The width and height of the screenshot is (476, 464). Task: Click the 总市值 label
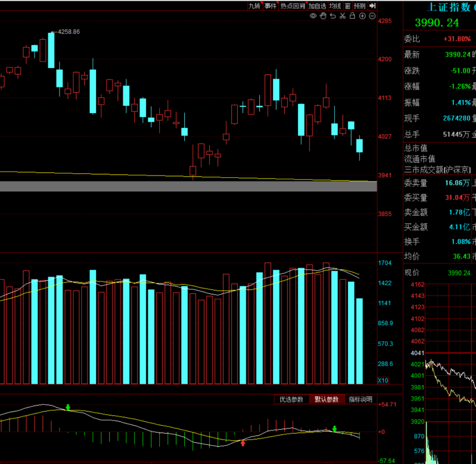click(x=416, y=148)
